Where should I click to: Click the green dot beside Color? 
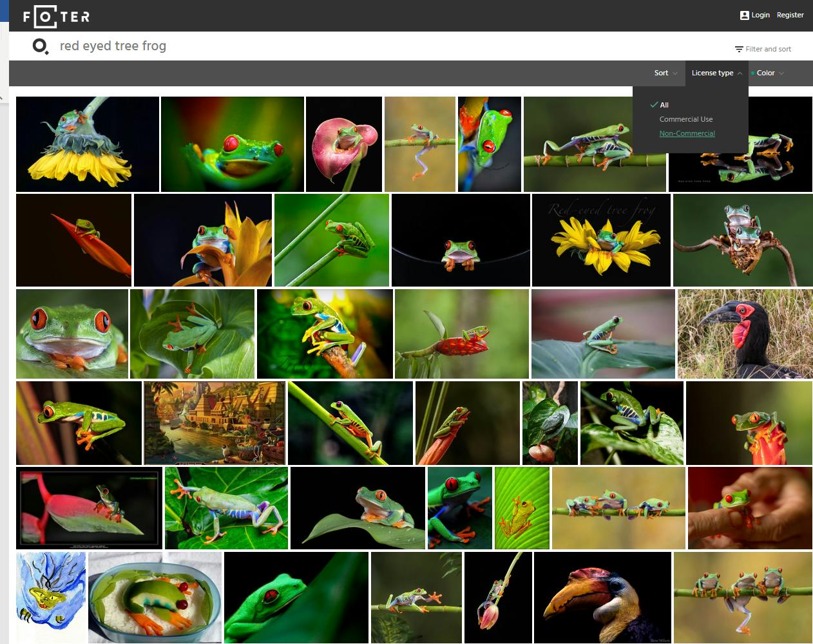pos(752,73)
